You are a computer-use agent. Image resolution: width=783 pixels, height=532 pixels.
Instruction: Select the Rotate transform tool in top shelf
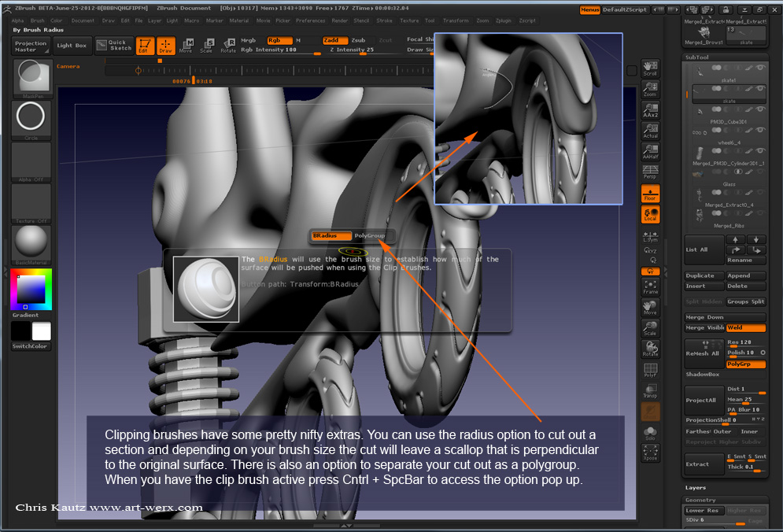click(228, 46)
